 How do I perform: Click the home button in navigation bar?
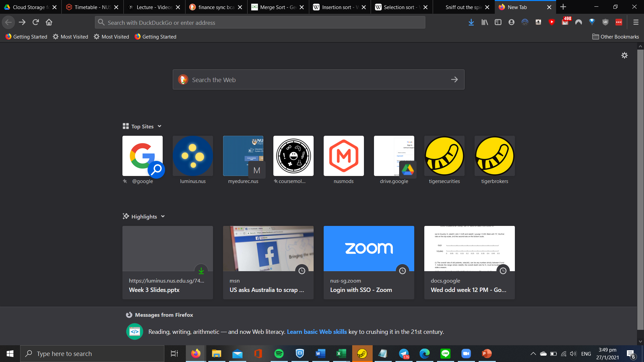[49, 22]
